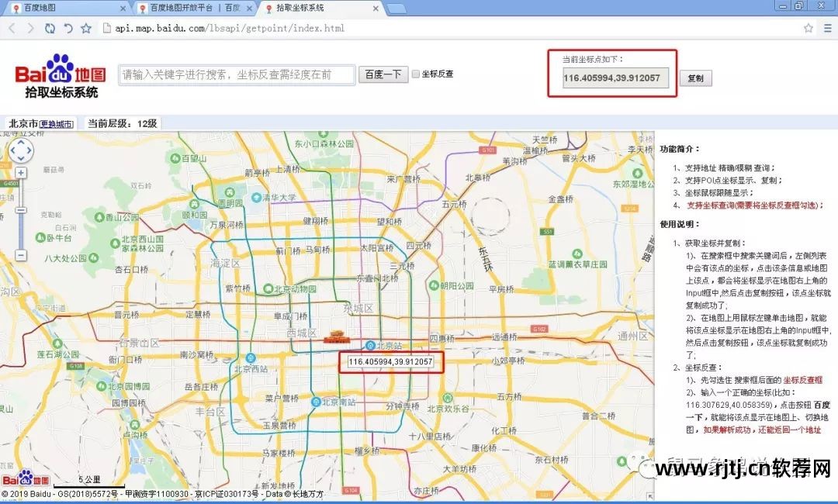
Task: Click the 圆明园 marker
Action: [x=230, y=192]
